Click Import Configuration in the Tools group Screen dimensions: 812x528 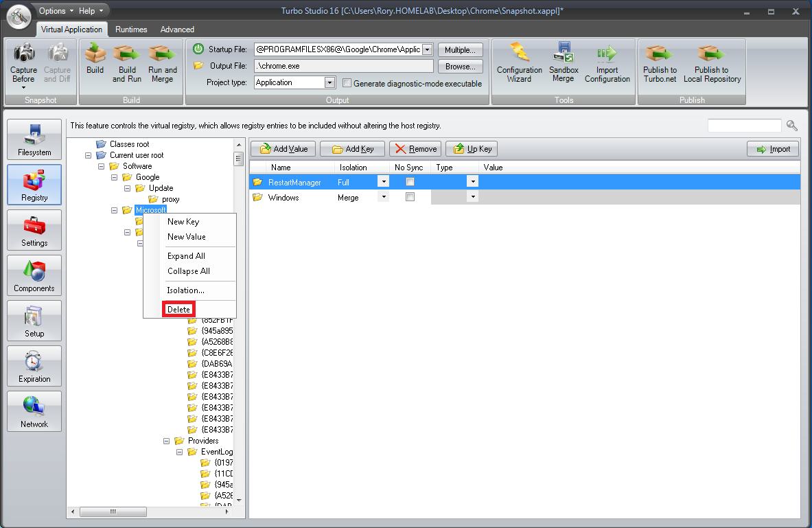point(607,62)
